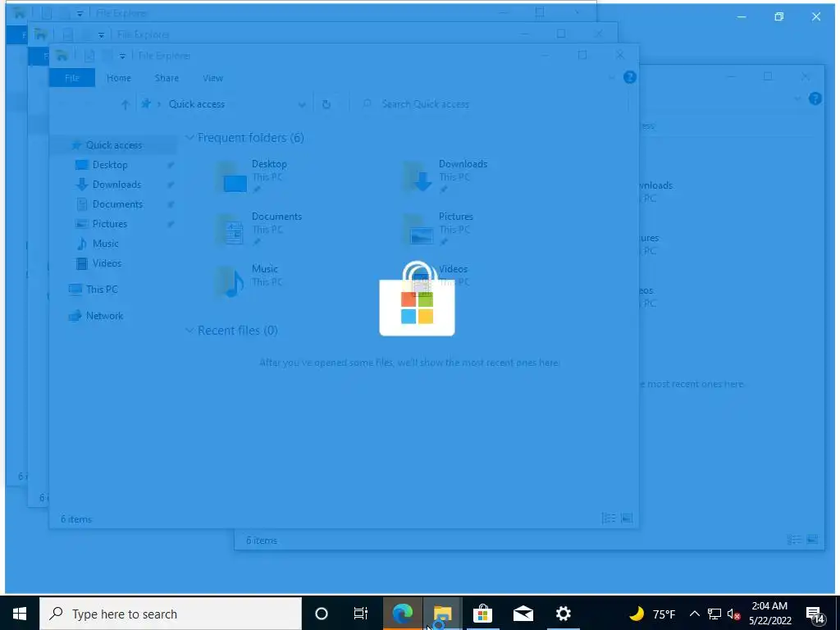Select Quick access in the navigation pane

[113, 145]
